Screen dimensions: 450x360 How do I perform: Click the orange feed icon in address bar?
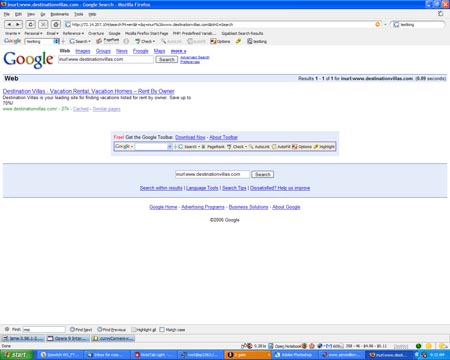(x=378, y=24)
